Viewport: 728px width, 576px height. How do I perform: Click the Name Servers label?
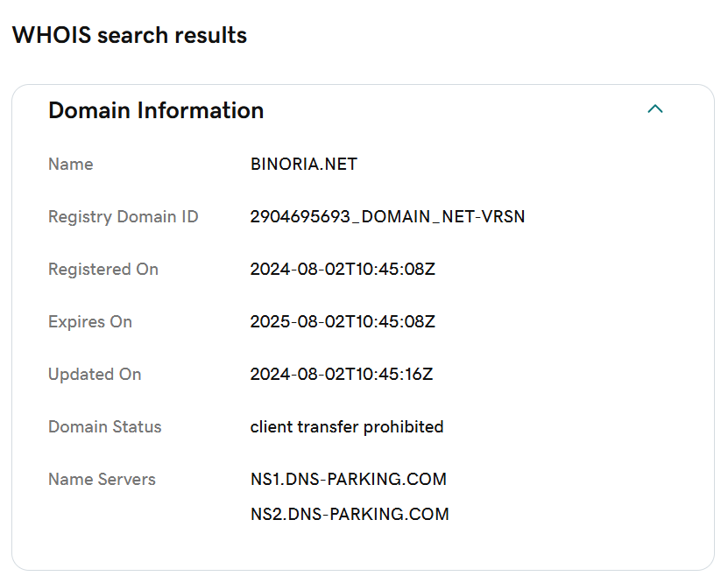(102, 479)
